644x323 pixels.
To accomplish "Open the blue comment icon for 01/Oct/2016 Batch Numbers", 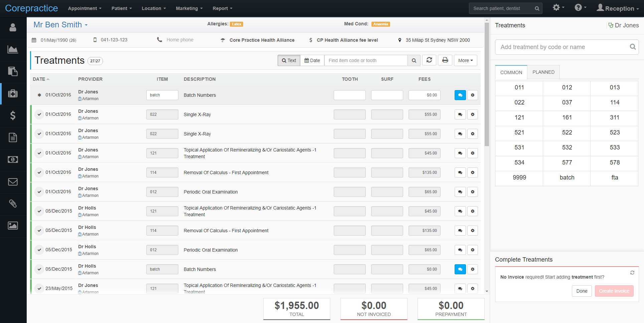I will tap(460, 95).
